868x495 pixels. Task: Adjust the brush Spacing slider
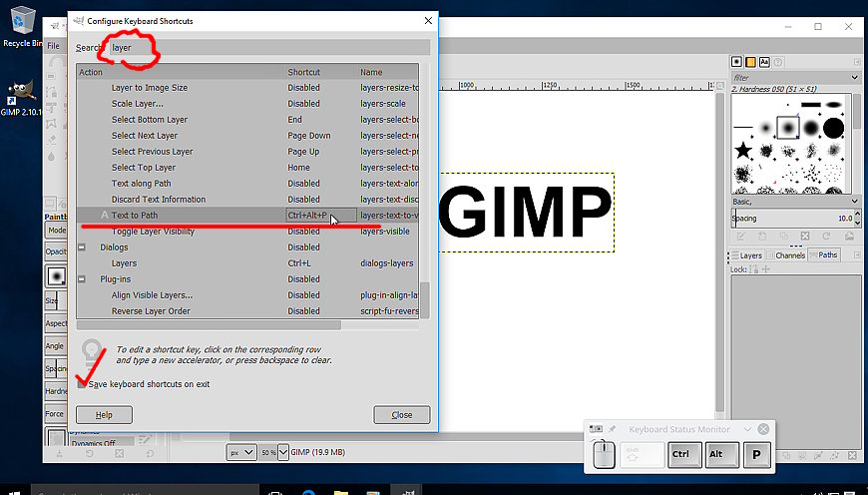pos(792,219)
